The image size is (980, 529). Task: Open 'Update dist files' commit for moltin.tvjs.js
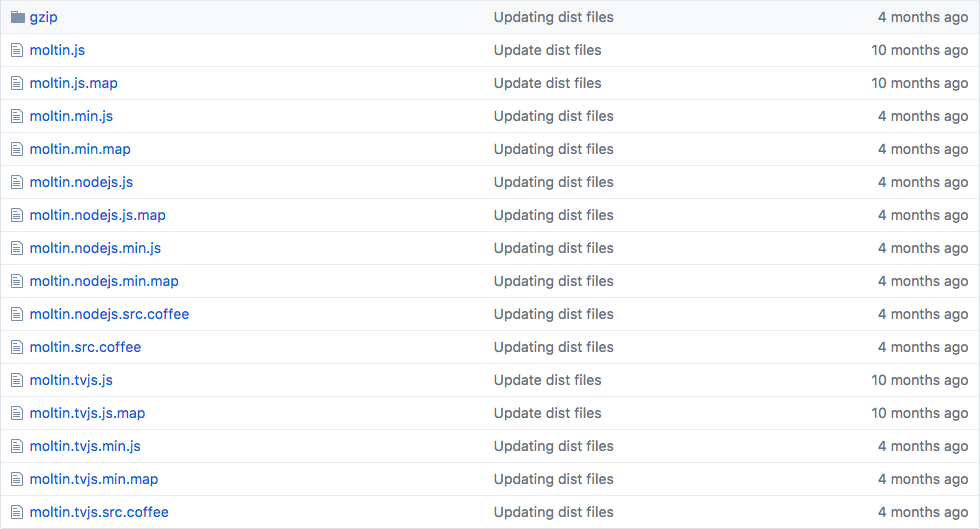(x=548, y=380)
